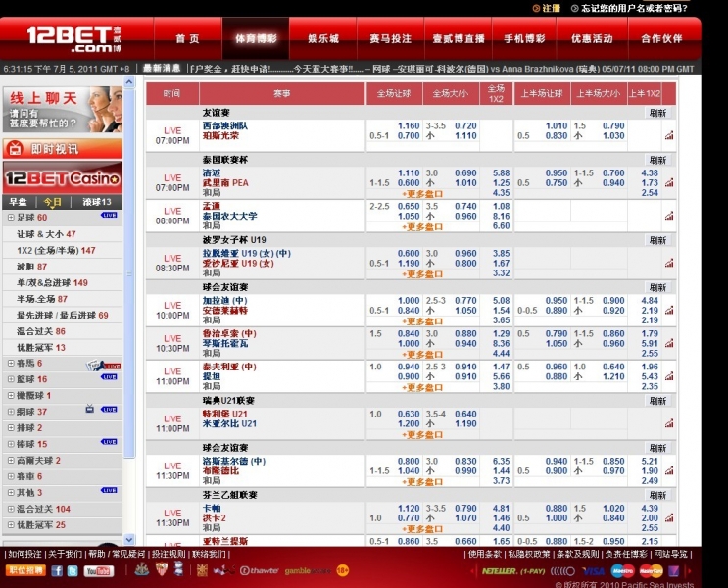
Task: Click the forgot username or password link
Action: coord(629,8)
